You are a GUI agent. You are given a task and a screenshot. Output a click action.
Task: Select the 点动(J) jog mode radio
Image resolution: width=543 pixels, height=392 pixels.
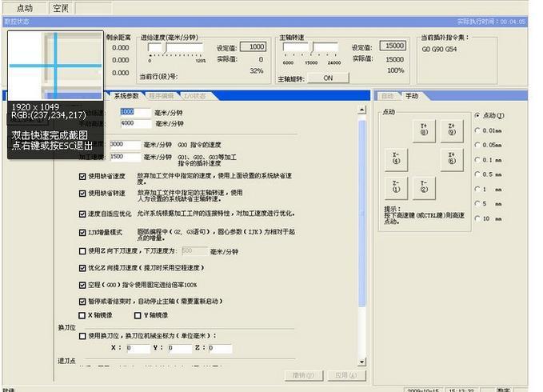click(477, 115)
